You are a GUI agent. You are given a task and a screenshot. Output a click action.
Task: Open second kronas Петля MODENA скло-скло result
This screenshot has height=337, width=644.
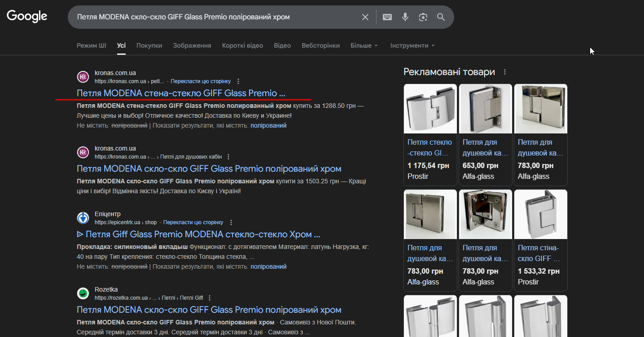(209, 168)
